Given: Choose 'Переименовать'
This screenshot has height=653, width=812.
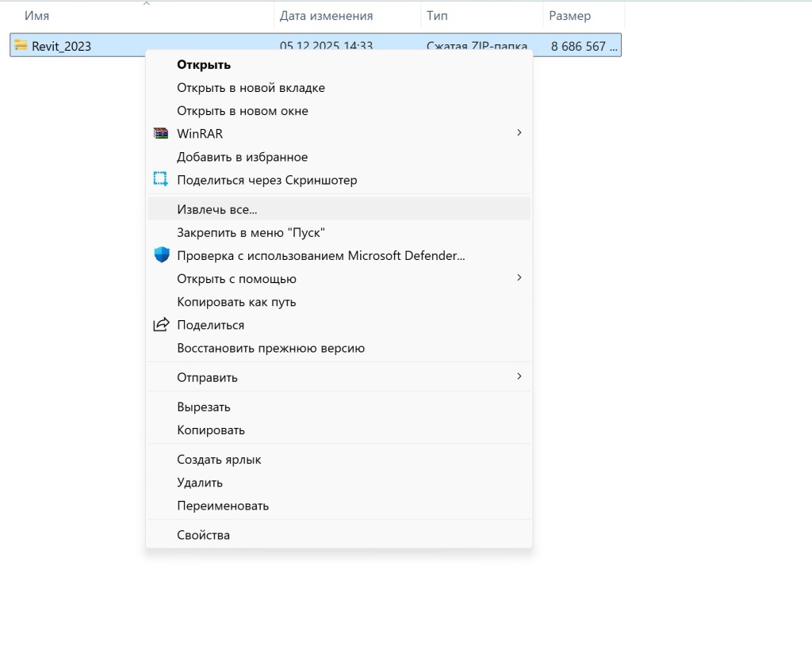Looking at the screenshot, I should coord(339,506).
